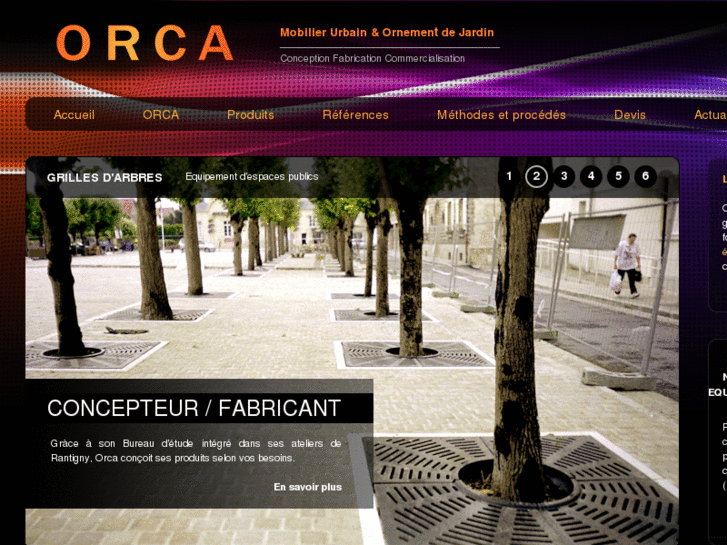Go to the Références page
This screenshot has width=727, height=545.
[356, 115]
